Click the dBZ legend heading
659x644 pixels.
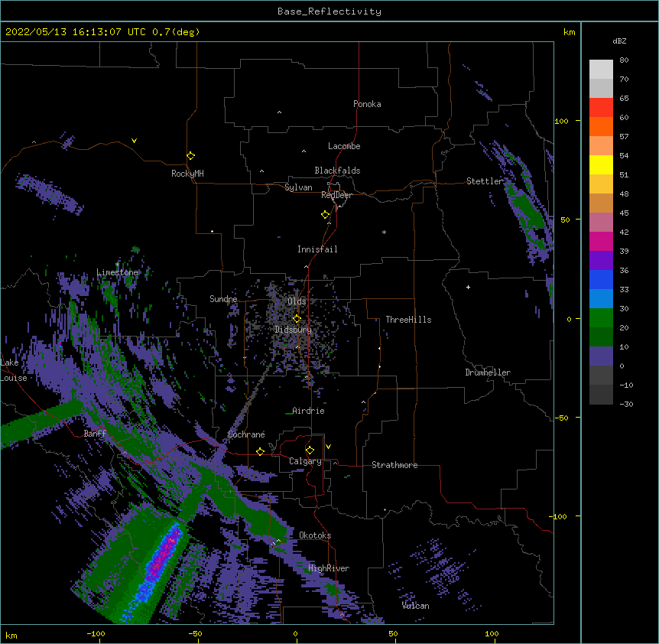pyautogui.click(x=619, y=41)
